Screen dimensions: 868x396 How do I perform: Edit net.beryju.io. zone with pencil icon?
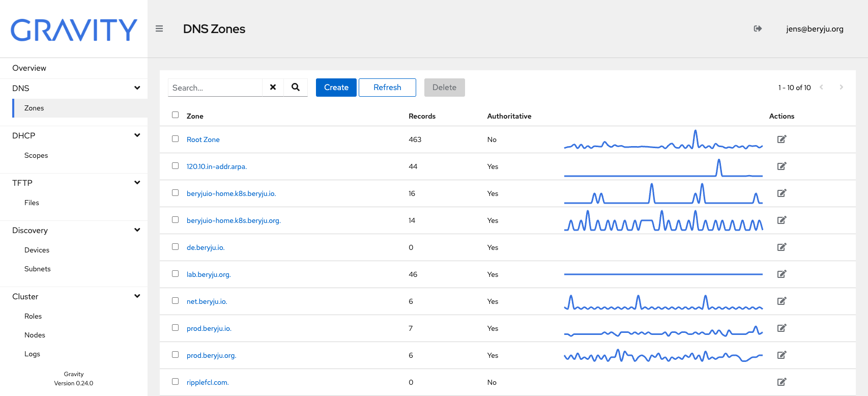782,301
